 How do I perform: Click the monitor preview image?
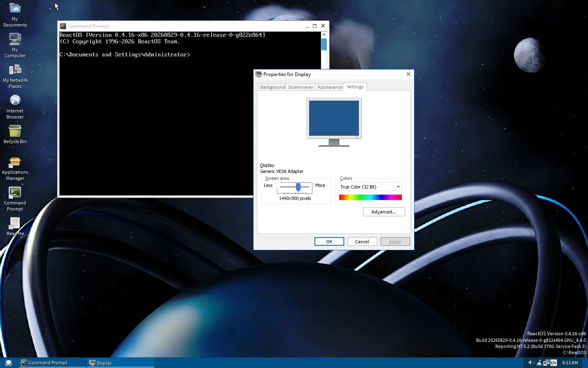point(334,122)
